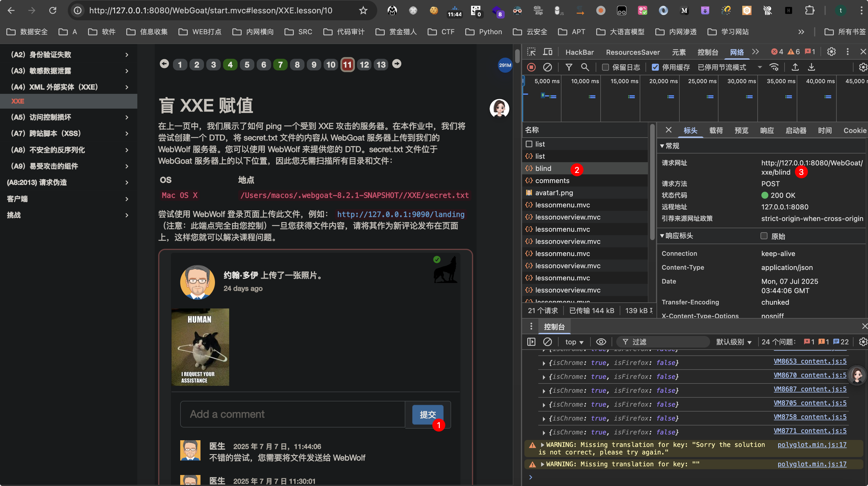The height and width of the screenshot is (486, 868).
Task: Open network conditions wifi icon
Action: point(774,67)
